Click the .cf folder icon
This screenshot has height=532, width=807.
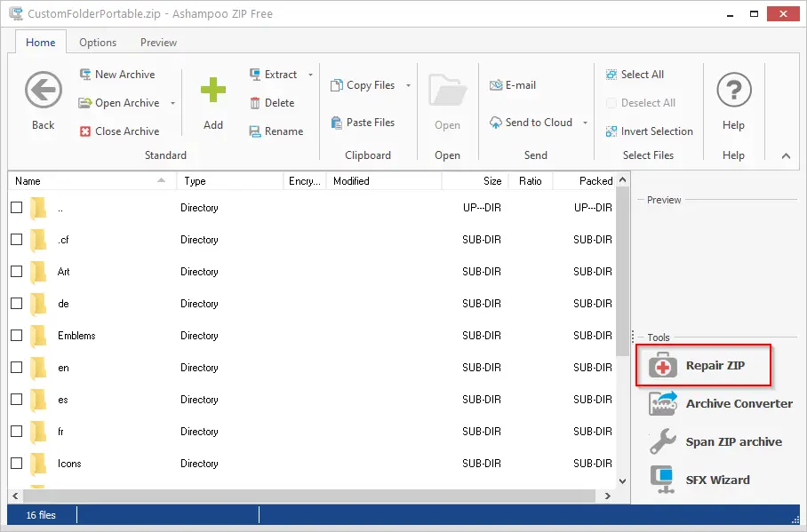[38, 240]
